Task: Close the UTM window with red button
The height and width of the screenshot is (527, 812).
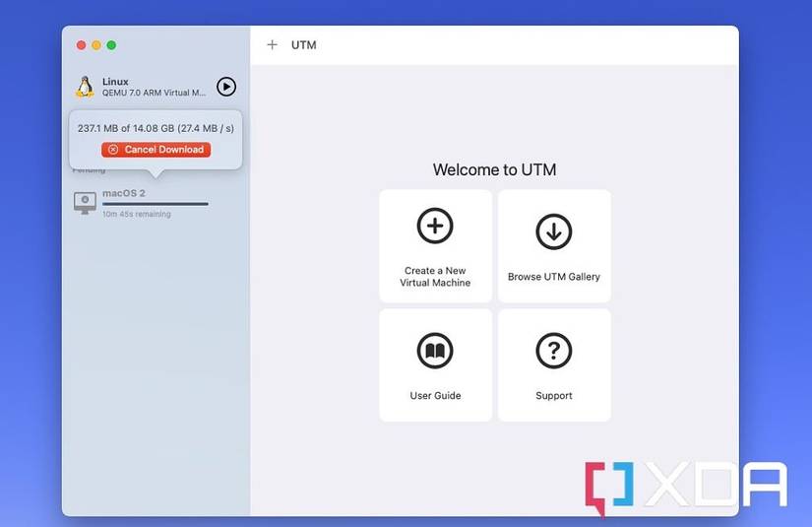Action: (x=82, y=45)
